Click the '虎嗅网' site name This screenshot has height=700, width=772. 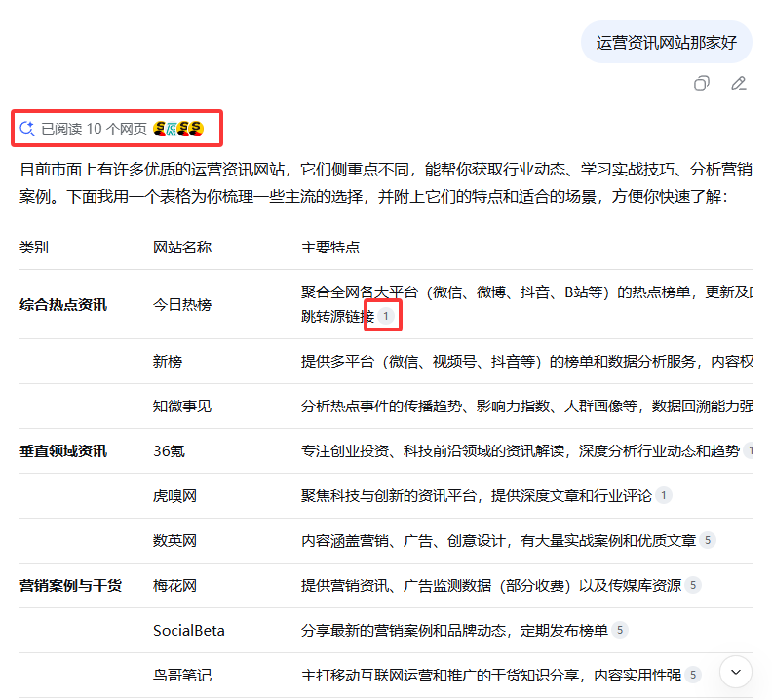(174, 495)
